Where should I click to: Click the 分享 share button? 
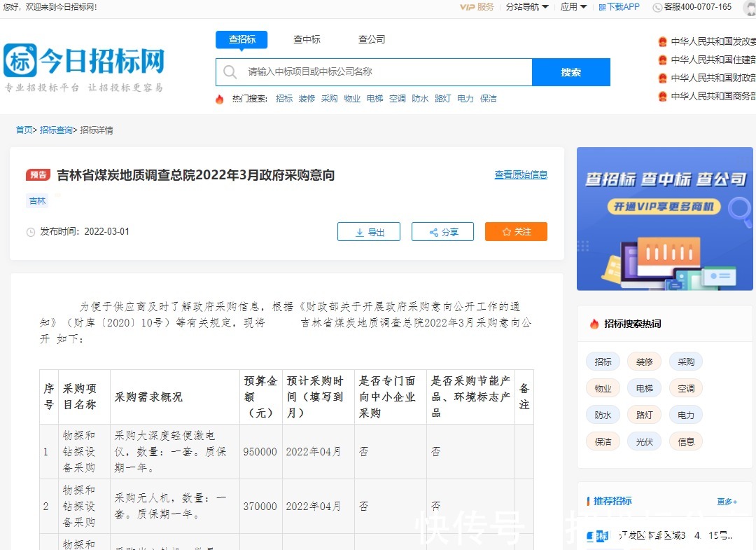(x=442, y=232)
